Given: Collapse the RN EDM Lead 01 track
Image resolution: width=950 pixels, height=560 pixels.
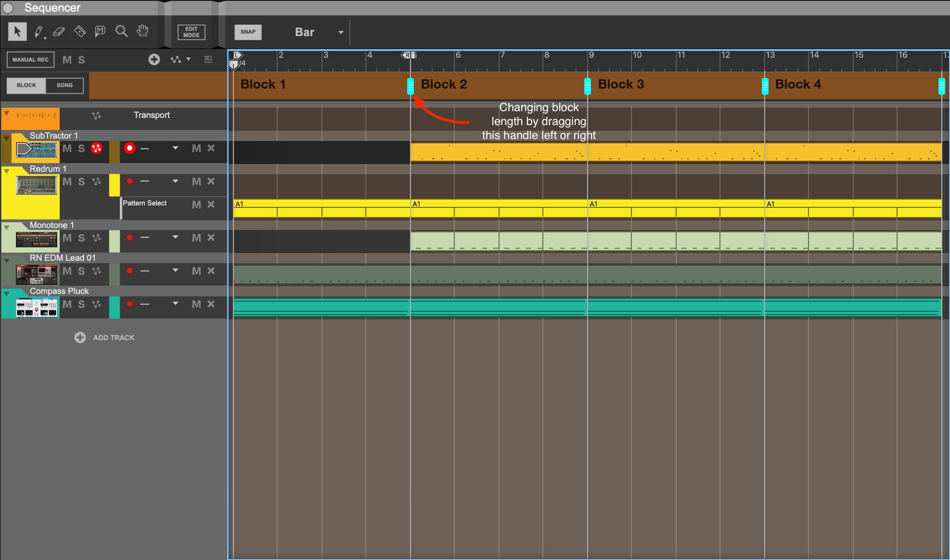Looking at the screenshot, I should (x=7, y=260).
